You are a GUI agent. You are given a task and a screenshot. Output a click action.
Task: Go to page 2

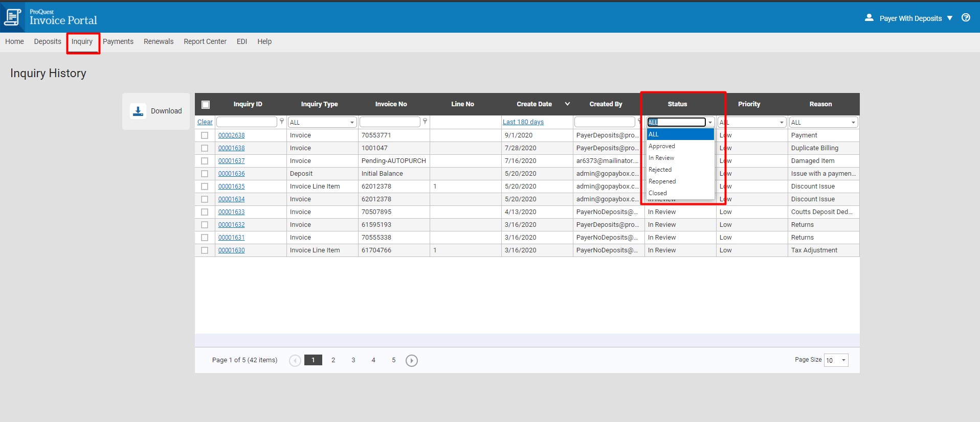pos(333,360)
